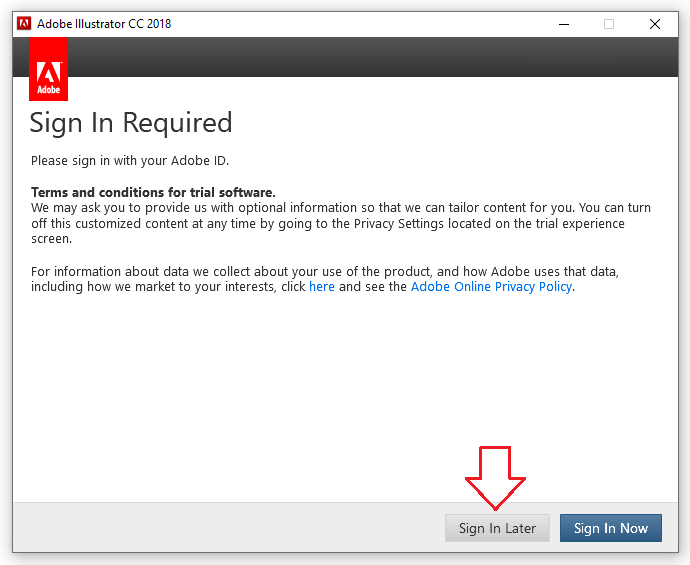Click the small Adobe icon in title bar
Screen dimensions: 690x565
(24, 24)
